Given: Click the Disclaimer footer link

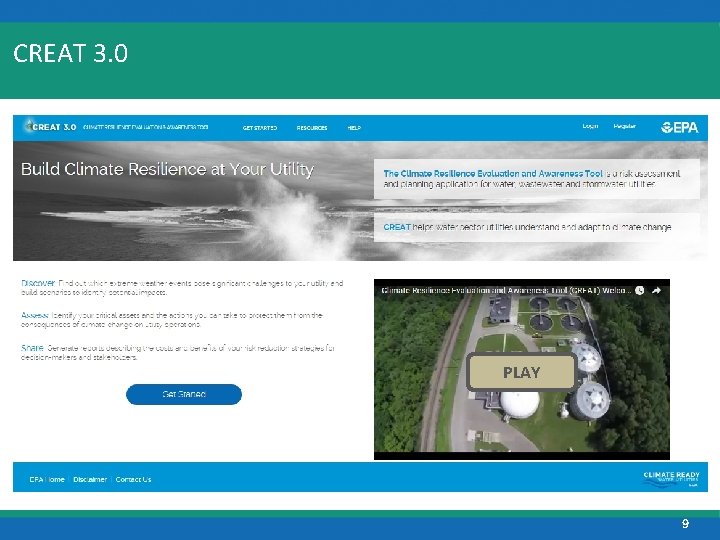Looking at the screenshot, I should (90, 479).
